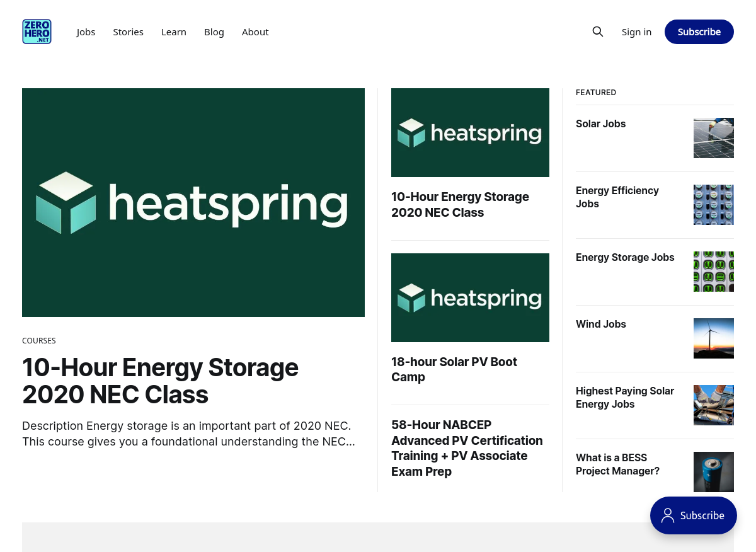Open the large heatspring featured image
The width and height of the screenshot is (756, 552).
pyautogui.click(x=193, y=202)
